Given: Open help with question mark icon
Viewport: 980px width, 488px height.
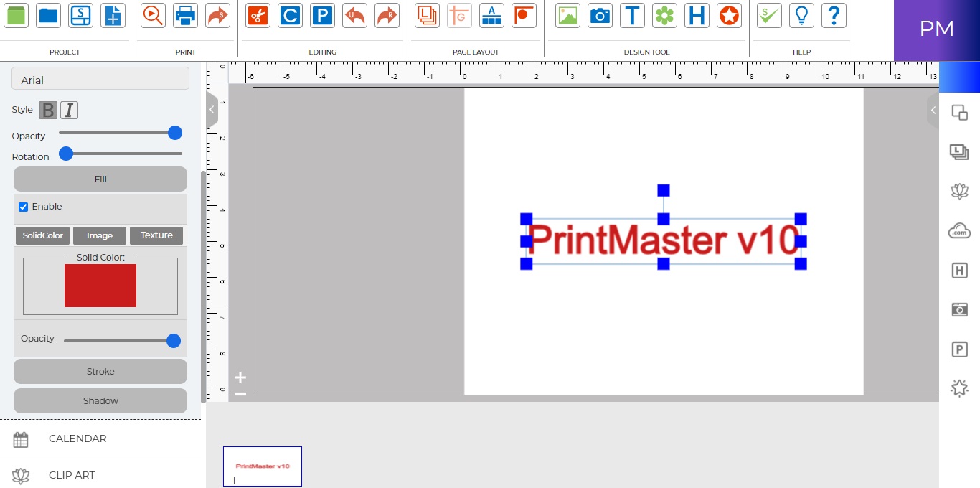Looking at the screenshot, I should [x=834, y=15].
